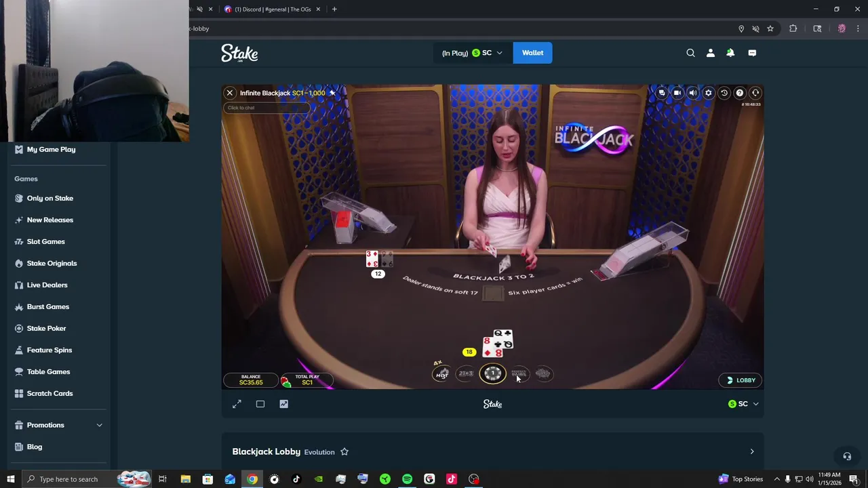The width and height of the screenshot is (868, 488).
Task: Open the in-game chat bubbles icon
Action: [662, 93]
